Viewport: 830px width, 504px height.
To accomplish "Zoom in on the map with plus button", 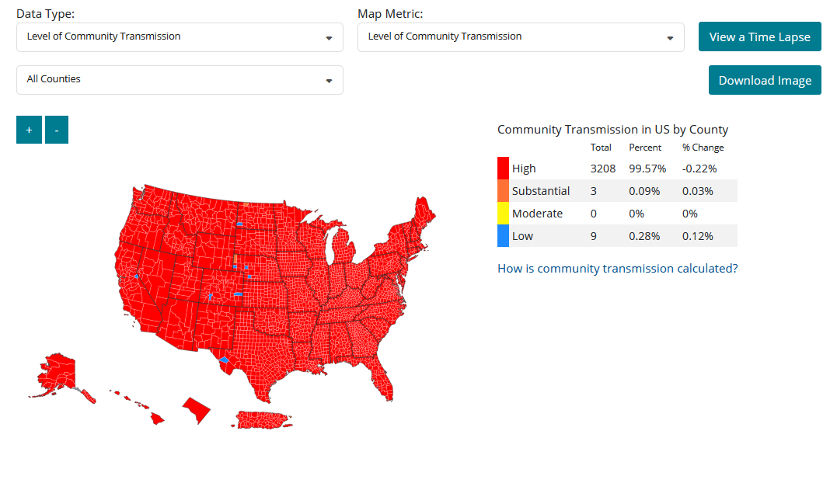I will pos(29,130).
